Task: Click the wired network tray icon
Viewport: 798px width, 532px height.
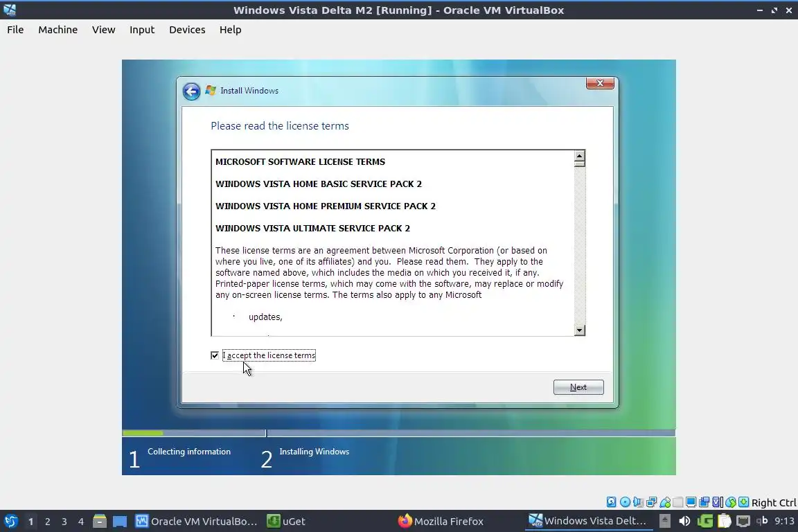Action: [x=743, y=522]
